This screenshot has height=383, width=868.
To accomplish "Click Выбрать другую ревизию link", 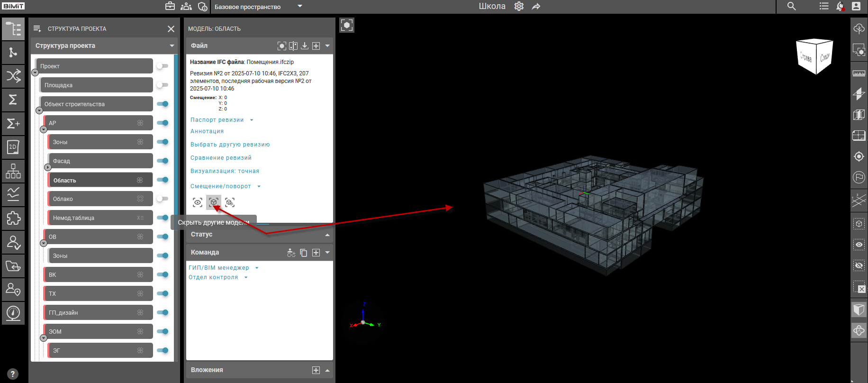I will 230,145.
